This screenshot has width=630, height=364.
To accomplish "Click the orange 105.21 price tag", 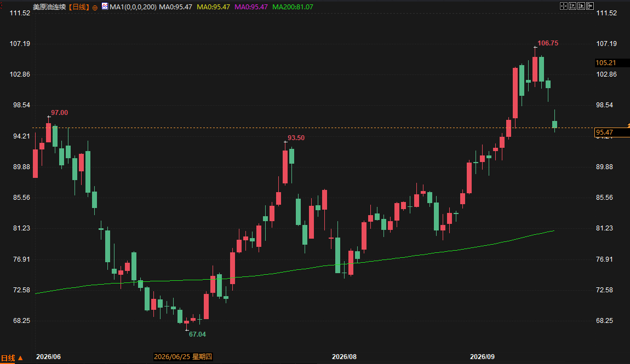I will (606, 62).
